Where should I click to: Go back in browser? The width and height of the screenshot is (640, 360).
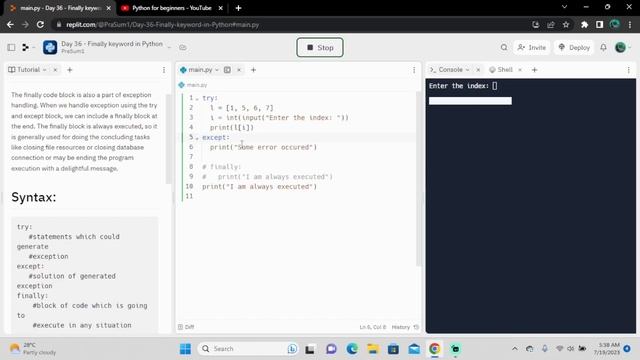coord(10,24)
